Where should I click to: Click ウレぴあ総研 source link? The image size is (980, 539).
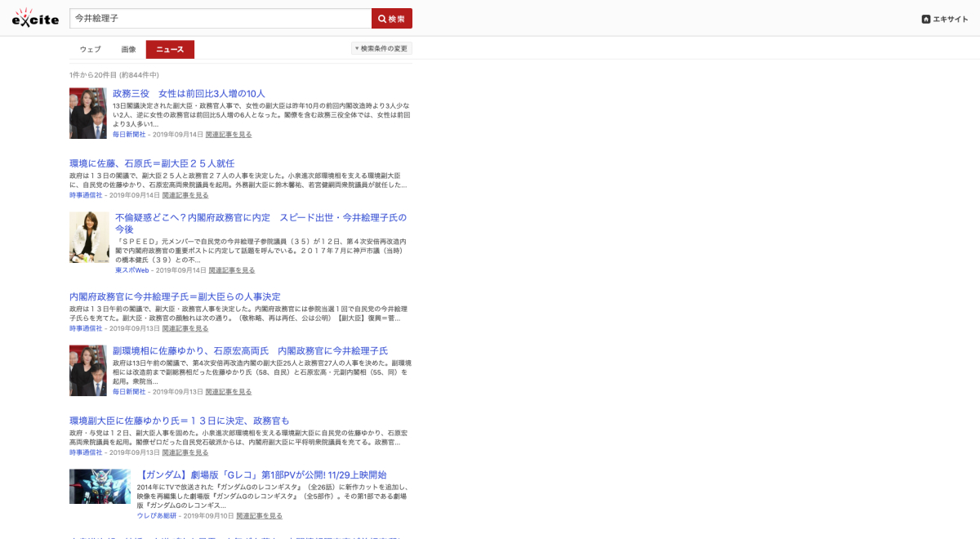157,516
